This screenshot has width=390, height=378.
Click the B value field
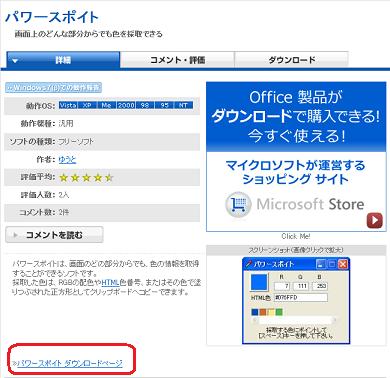[320, 286]
